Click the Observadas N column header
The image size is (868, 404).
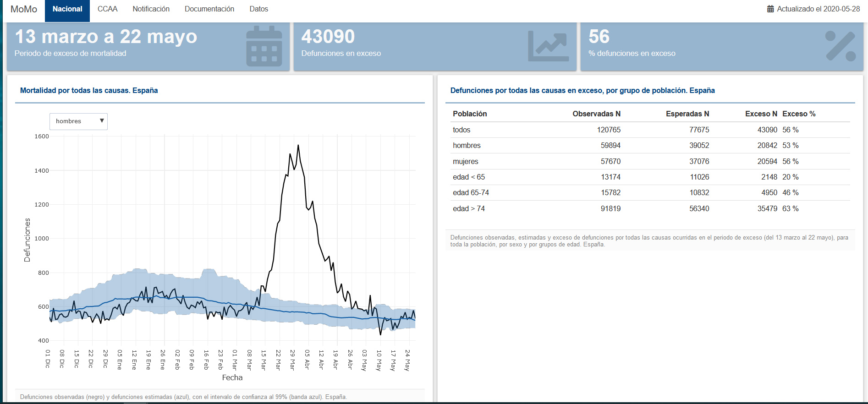[x=596, y=114]
